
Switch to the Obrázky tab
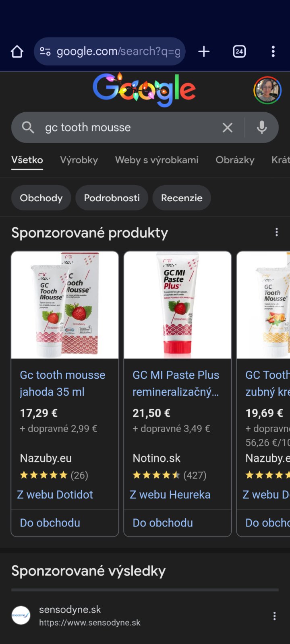click(235, 160)
